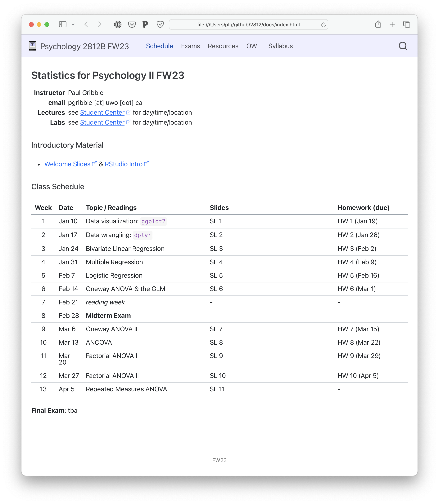
Task: Open the Resources nav item
Action: point(223,46)
